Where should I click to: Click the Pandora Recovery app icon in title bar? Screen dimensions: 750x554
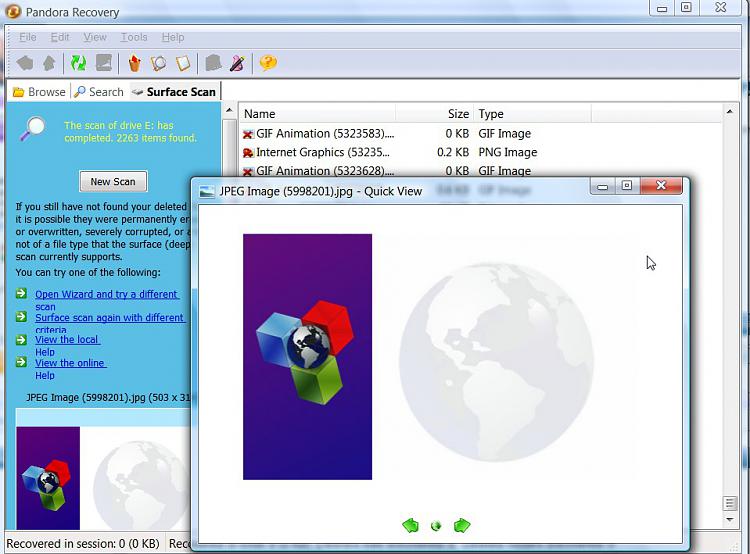coord(13,11)
